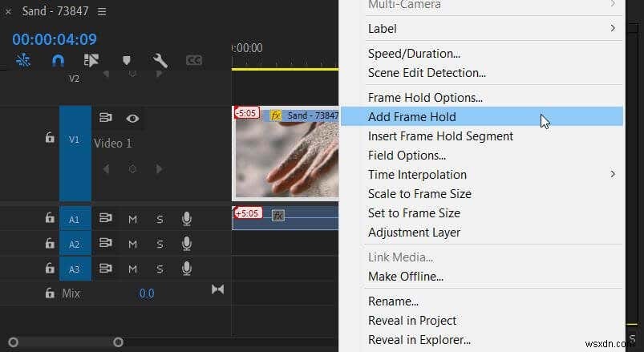
Task: Toggle sync lock on Video 1
Action: pyautogui.click(x=106, y=118)
